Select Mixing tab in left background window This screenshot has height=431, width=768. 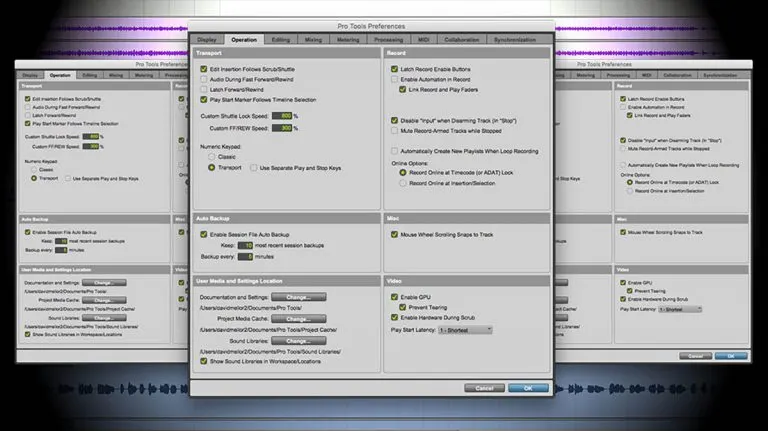tap(116, 75)
